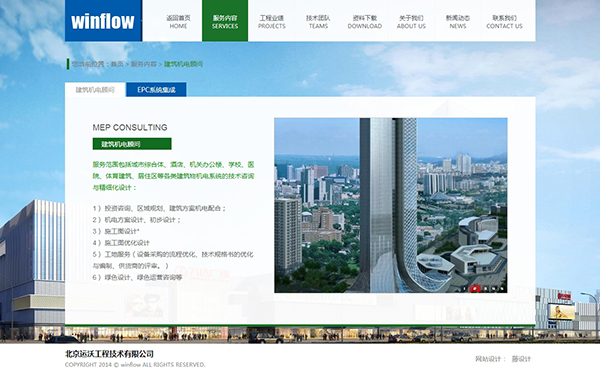Image resolution: width=600 pixels, height=375 pixels.
Task: Select the 建筑机电顾问 tab
Action: pyautogui.click(x=95, y=90)
